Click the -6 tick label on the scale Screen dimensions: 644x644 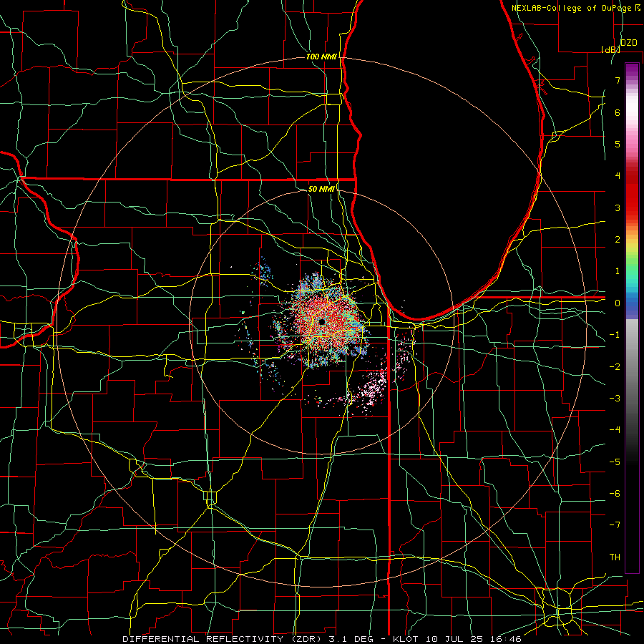(615, 493)
